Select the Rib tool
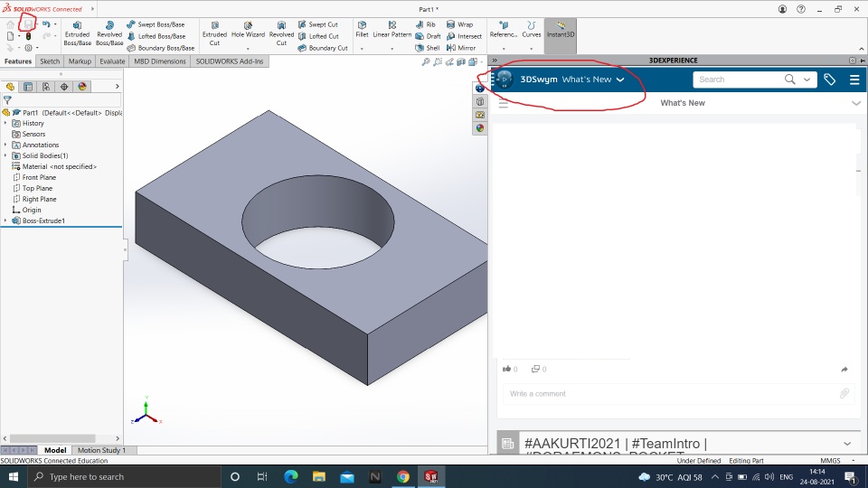Image resolution: width=868 pixels, height=488 pixels. (425, 24)
